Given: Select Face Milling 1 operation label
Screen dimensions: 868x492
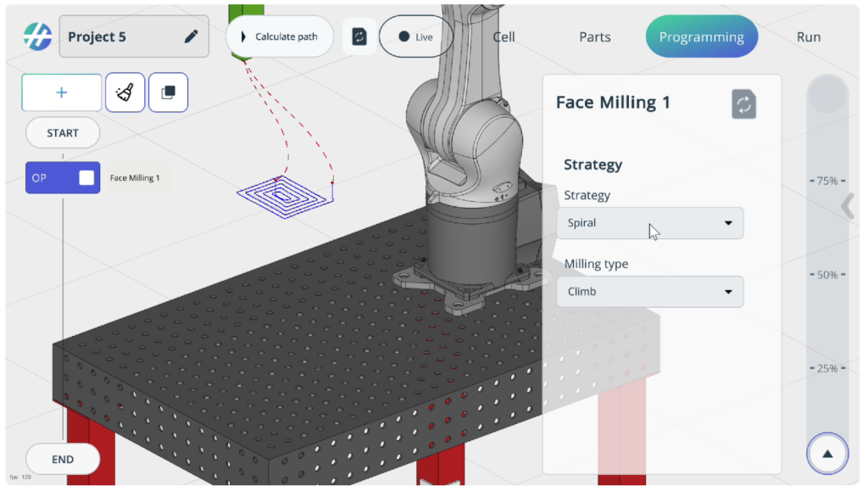Looking at the screenshot, I should pos(135,178).
